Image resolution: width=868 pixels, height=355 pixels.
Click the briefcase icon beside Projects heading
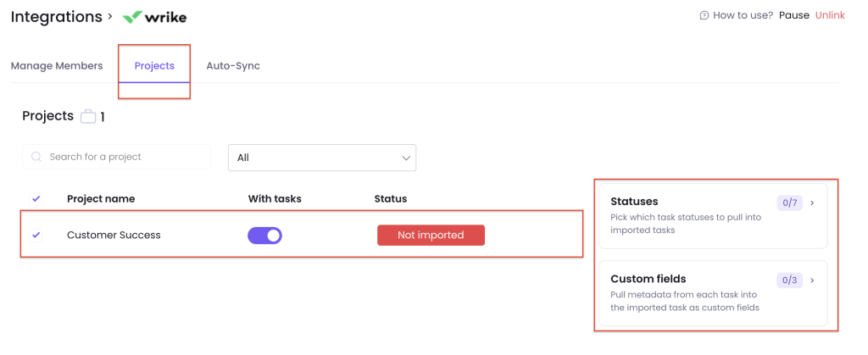pos(88,117)
